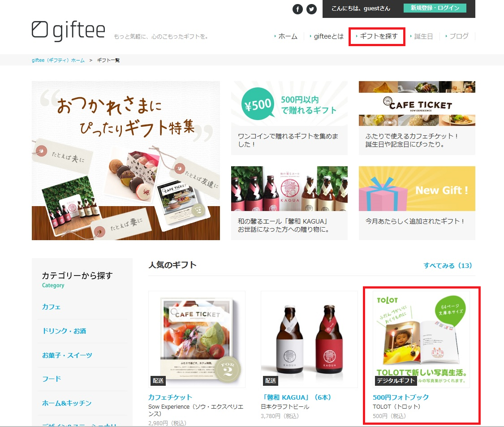Image resolution: width=504 pixels, height=427 pixels.
Task: Open the おつかれさまにぴったりギフト特集 banner
Action: click(126, 160)
